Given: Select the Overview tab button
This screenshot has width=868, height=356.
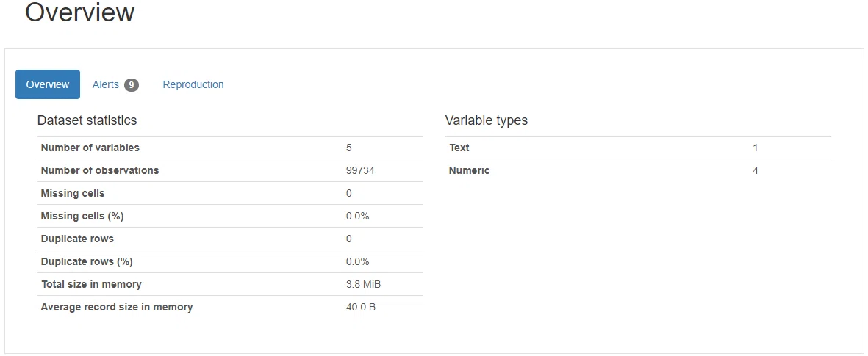Looking at the screenshot, I should [x=48, y=84].
